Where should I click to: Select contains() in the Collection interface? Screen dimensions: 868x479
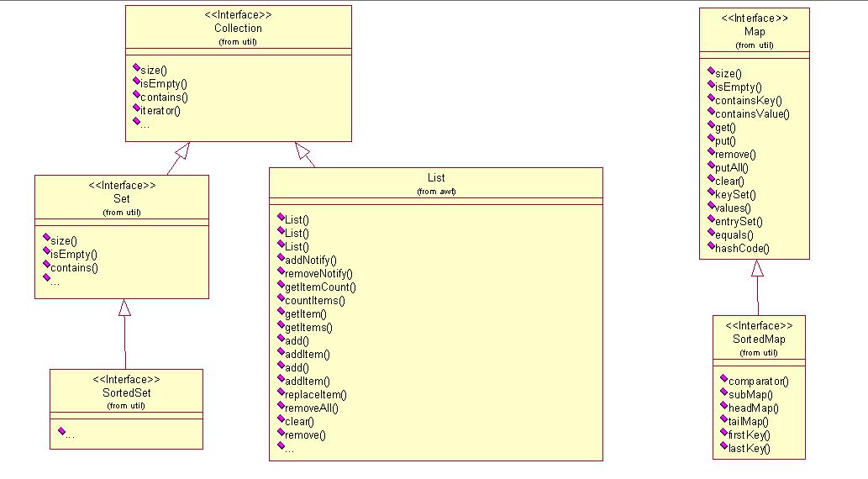tap(164, 97)
